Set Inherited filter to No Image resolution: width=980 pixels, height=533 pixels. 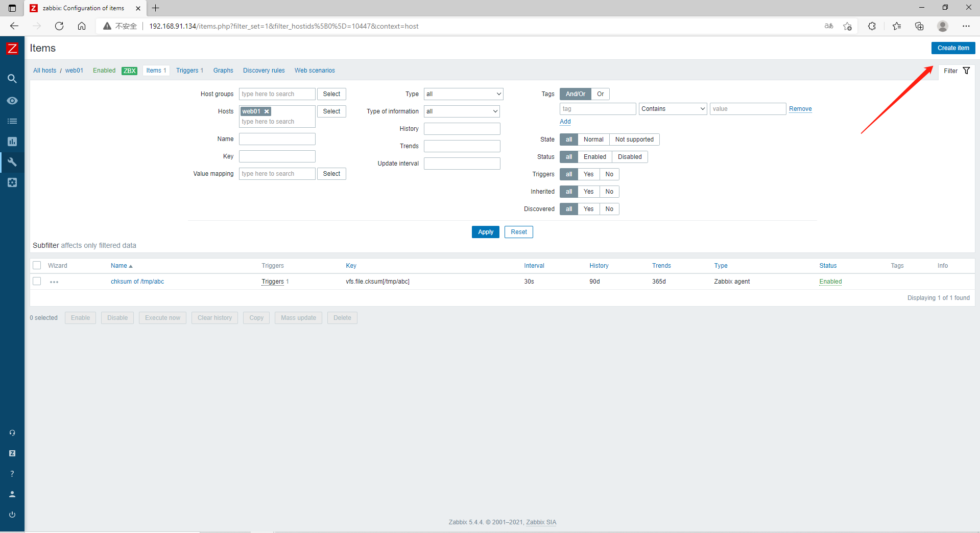point(609,192)
